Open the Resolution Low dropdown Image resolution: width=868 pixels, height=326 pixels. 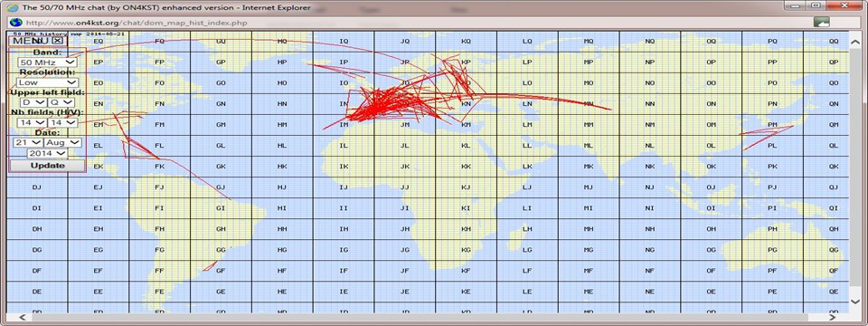point(47,82)
